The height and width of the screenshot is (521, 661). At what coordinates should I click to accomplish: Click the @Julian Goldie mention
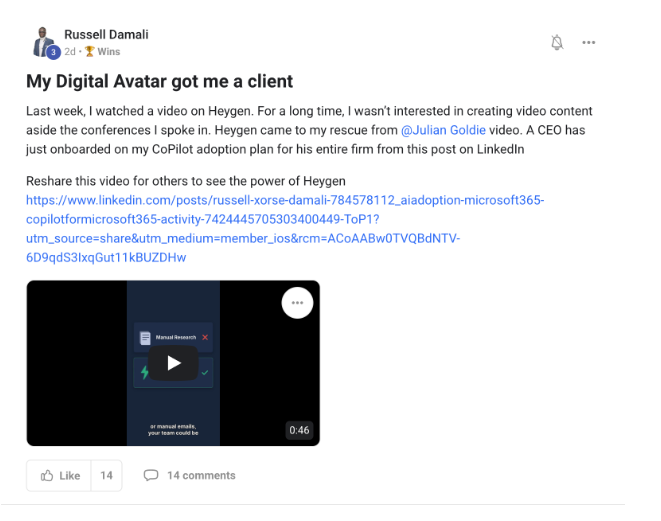[x=443, y=130]
